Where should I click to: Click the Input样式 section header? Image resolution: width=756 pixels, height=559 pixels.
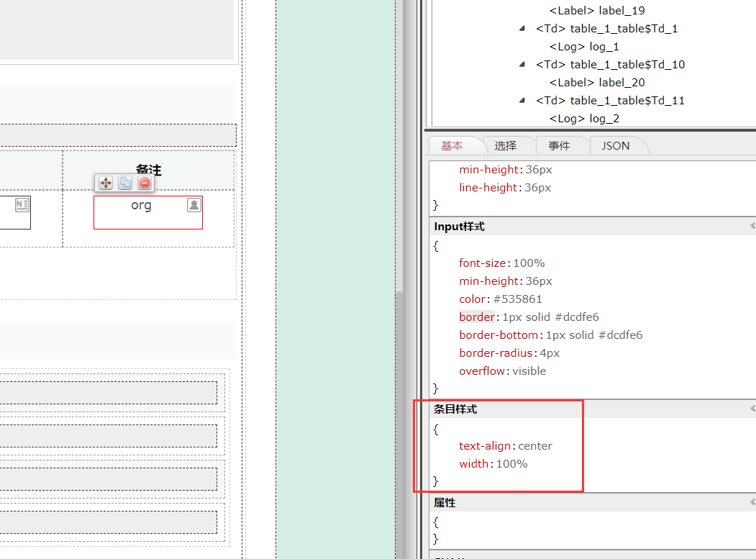click(x=593, y=226)
